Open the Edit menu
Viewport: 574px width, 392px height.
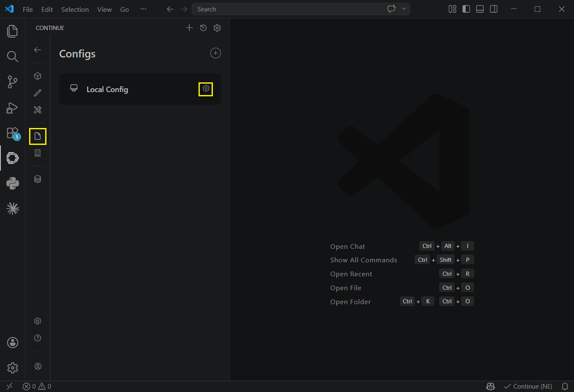pyautogui.click(x=47, y=9)
